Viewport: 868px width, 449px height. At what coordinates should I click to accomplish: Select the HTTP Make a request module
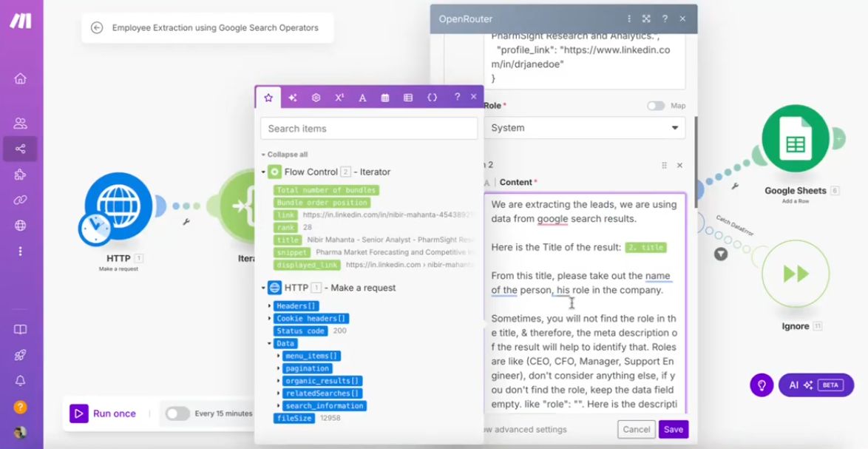[119, 206]
